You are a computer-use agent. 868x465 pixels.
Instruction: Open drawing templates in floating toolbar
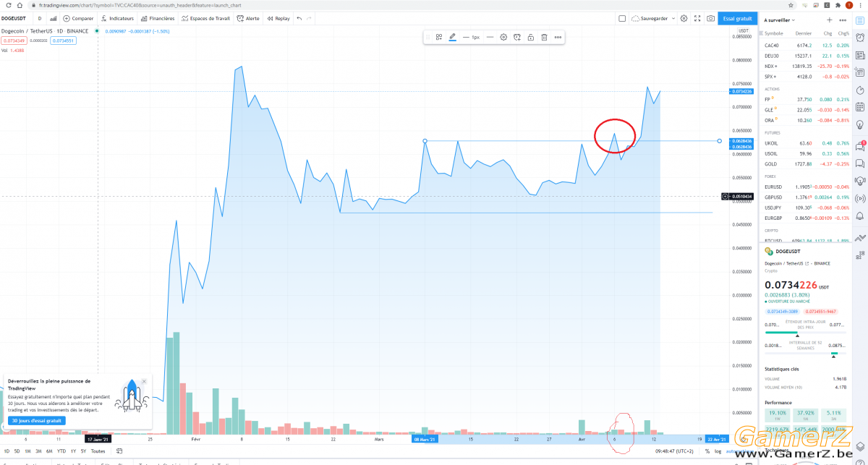438,37
